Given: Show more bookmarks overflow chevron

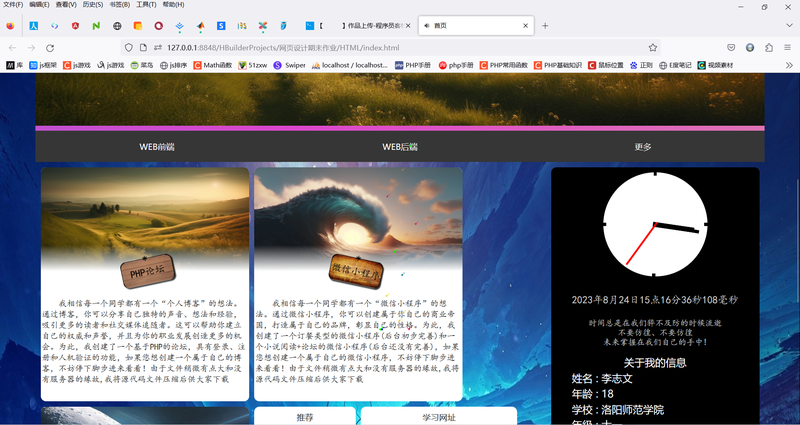Looking at the screenshot, I should point(789,65).
